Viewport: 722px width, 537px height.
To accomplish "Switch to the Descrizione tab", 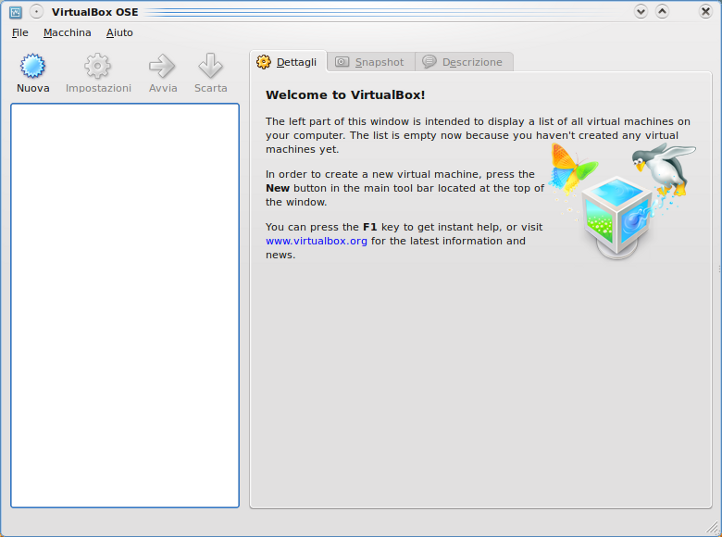I will (464, 62).
